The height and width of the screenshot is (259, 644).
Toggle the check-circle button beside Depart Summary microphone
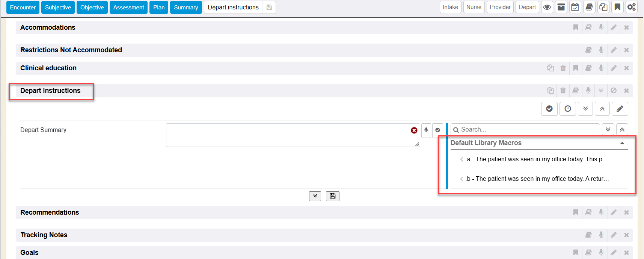pos(437,130)
